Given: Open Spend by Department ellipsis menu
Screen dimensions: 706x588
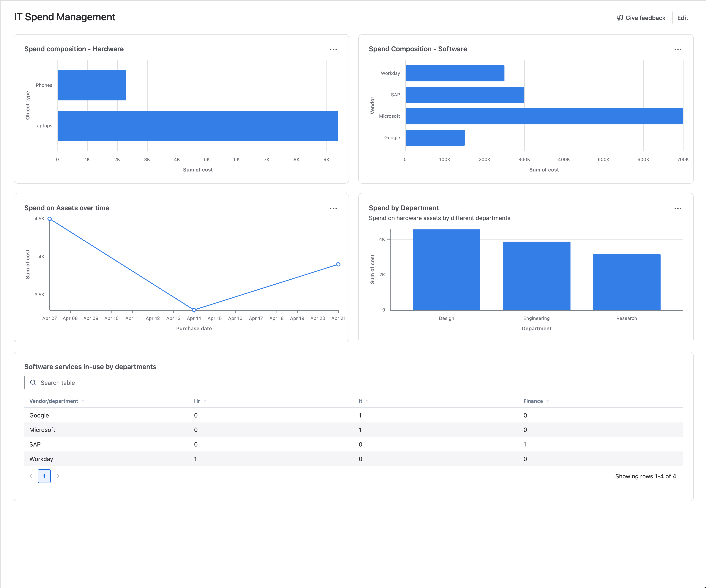Looking at the screenshot, I should (678, 208).
